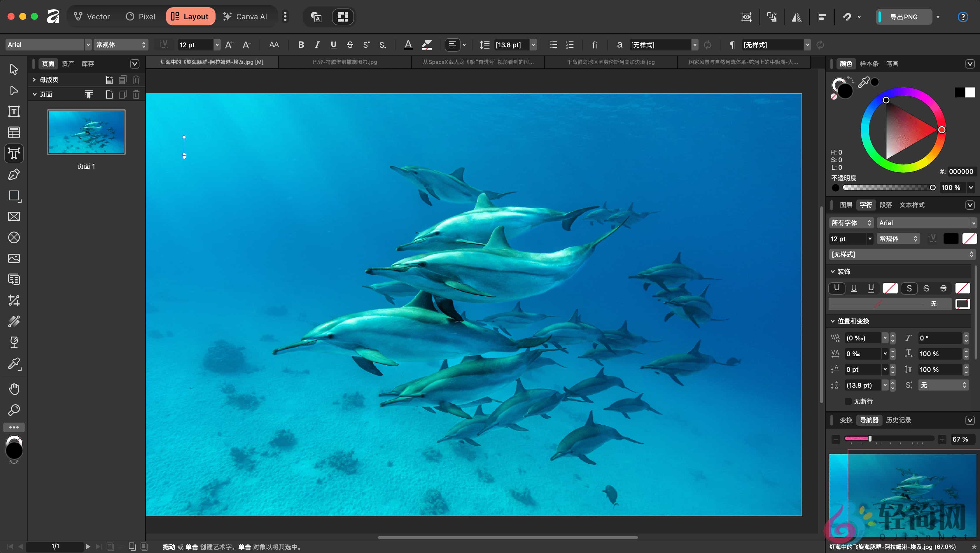
Task: Enable the 无断行 checkbox
Action: click(848, 401)
